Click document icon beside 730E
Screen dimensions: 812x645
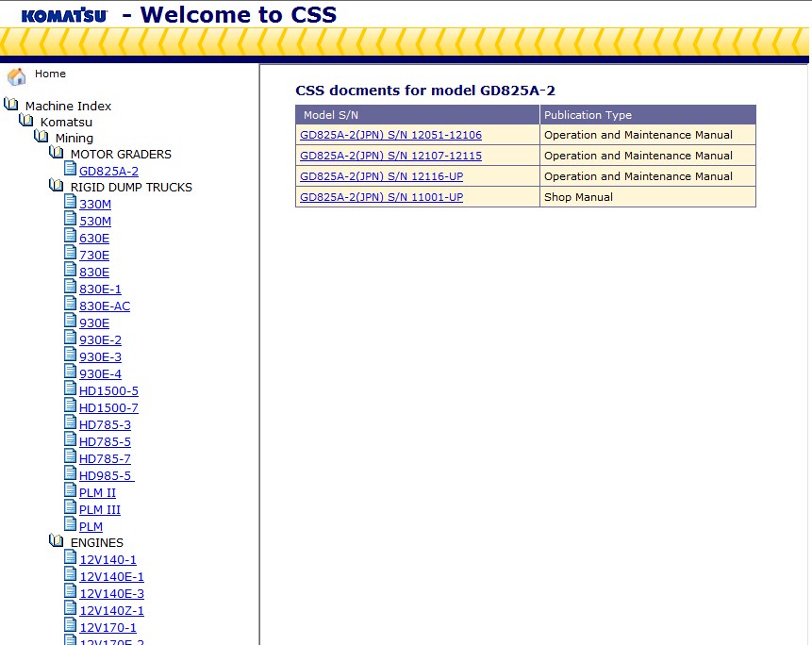71,253
